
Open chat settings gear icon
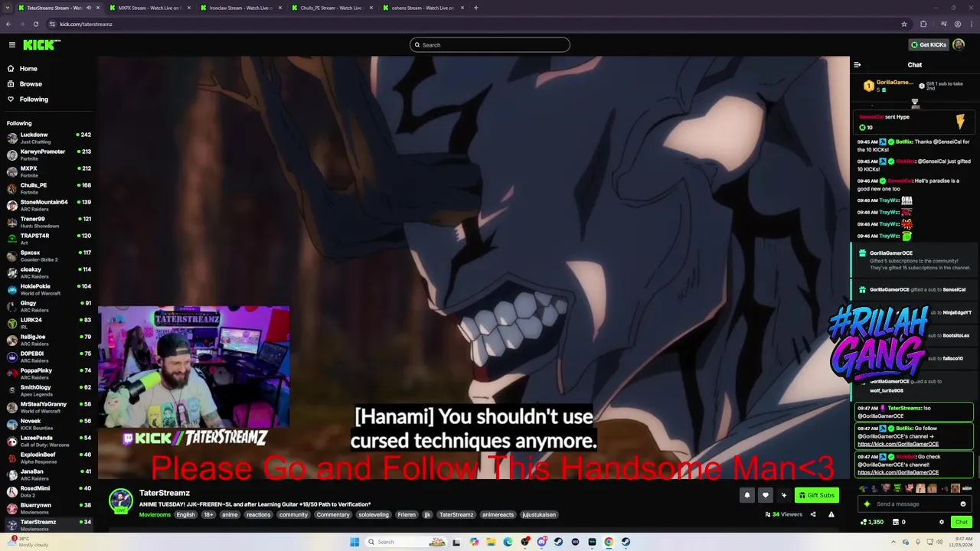click(942, 522)
